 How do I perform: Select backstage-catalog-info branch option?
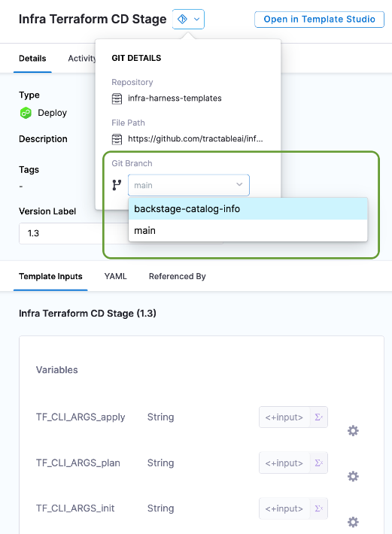pos(248,209)
